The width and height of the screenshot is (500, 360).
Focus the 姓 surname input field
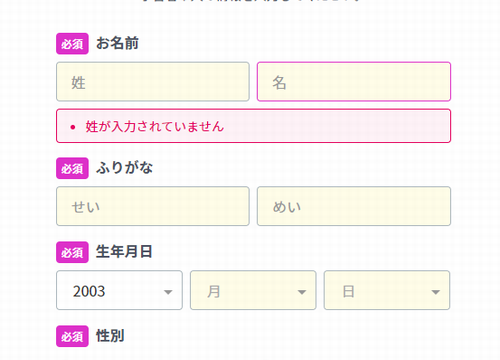point(153,82)
